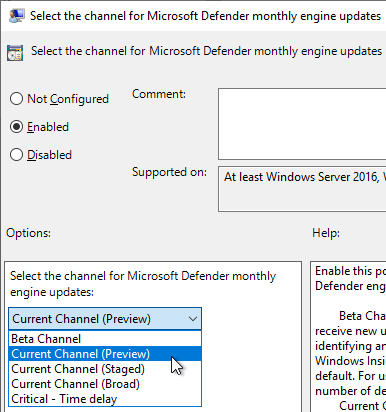Choose Current Channel (Preview) in the list
386x412 pixels.
coord(105,354)
